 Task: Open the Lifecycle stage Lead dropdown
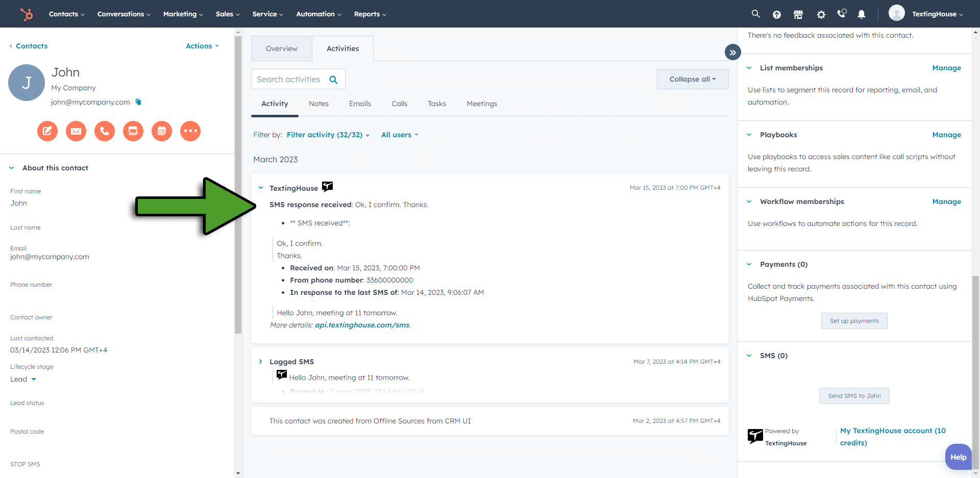[x=23, y=379]
